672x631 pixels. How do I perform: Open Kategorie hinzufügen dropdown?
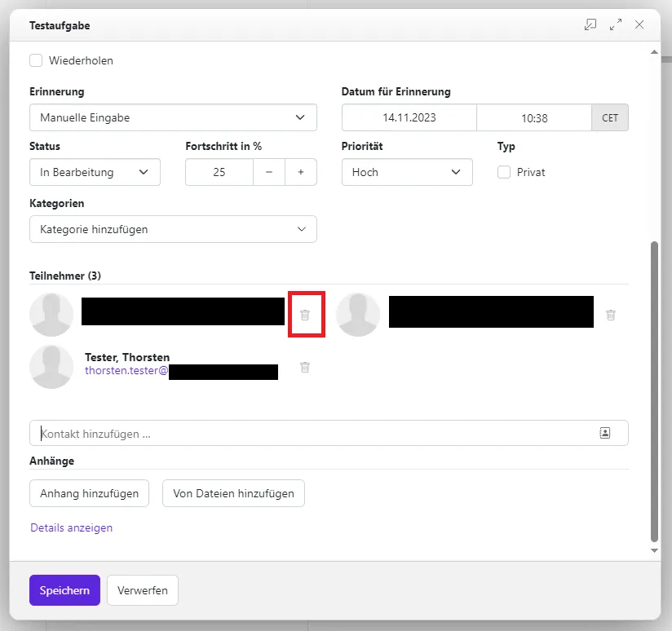pyautogui.click(x=173, y=229)
